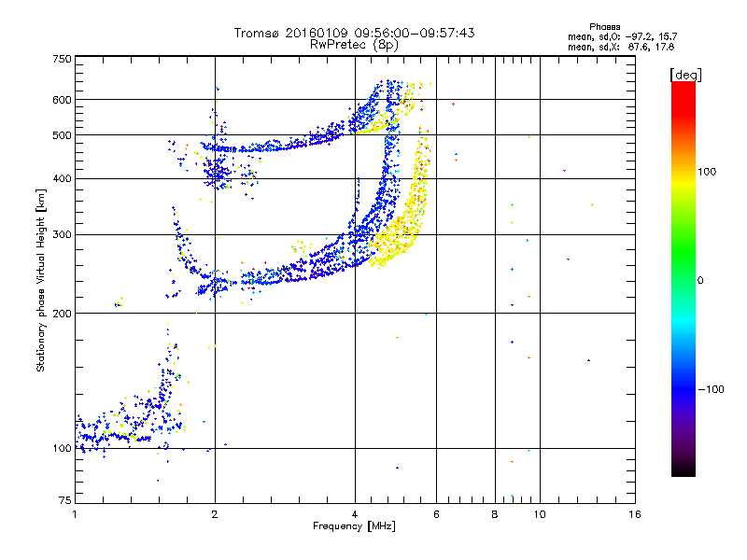Click the y-axis tick label "300"
The width and height of the screenshot is (747, 560).
tap(62, 234)
